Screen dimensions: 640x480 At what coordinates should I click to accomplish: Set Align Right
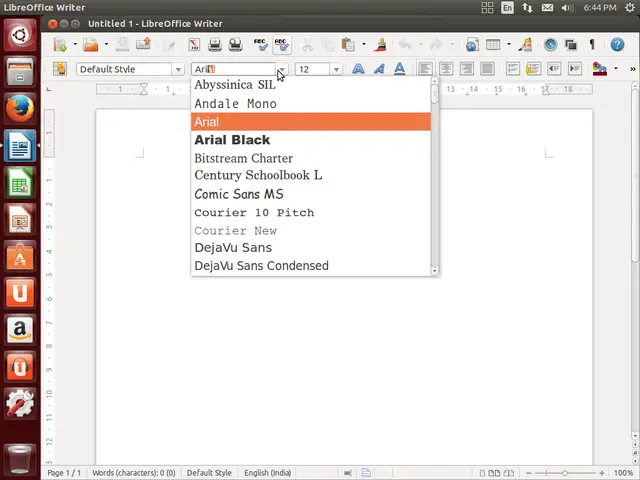coord(467,69)
